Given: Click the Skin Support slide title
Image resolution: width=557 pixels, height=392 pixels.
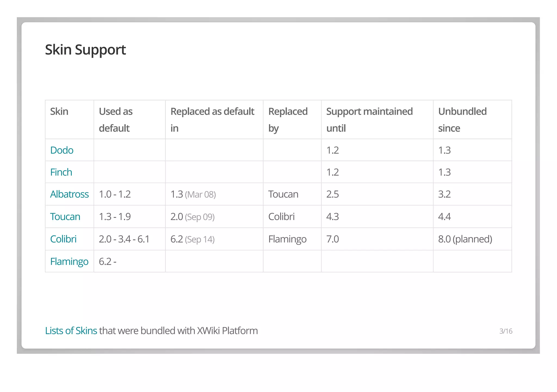Looking at the screenshot, I should pyautogui.click(x=85, y=50).
